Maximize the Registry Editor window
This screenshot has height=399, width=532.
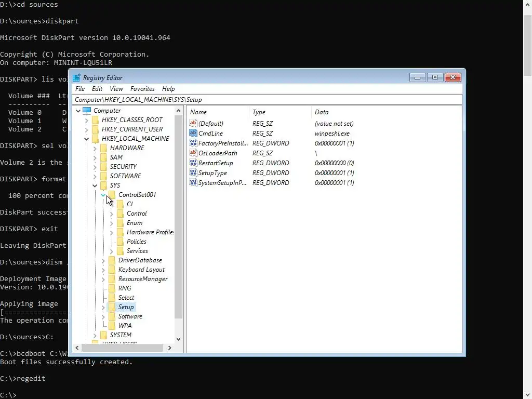(x=435, y=78)
